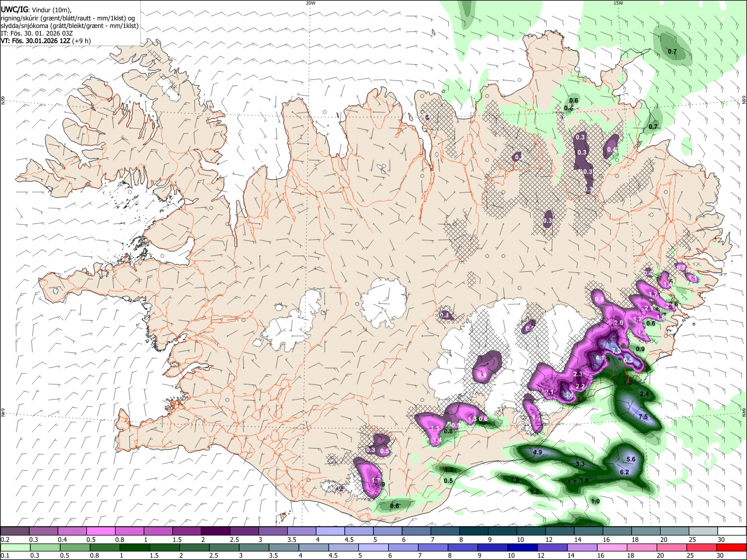Click the '2.4' rain value
The height and width of the screenshot is (560, 747).
(644, 394)
